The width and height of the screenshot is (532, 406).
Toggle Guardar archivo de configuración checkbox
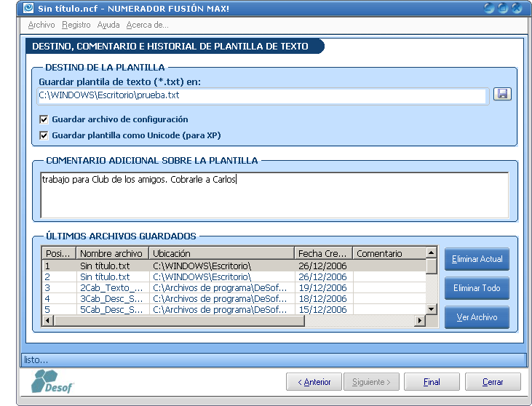pyautogui.click(x=44, y=119)
